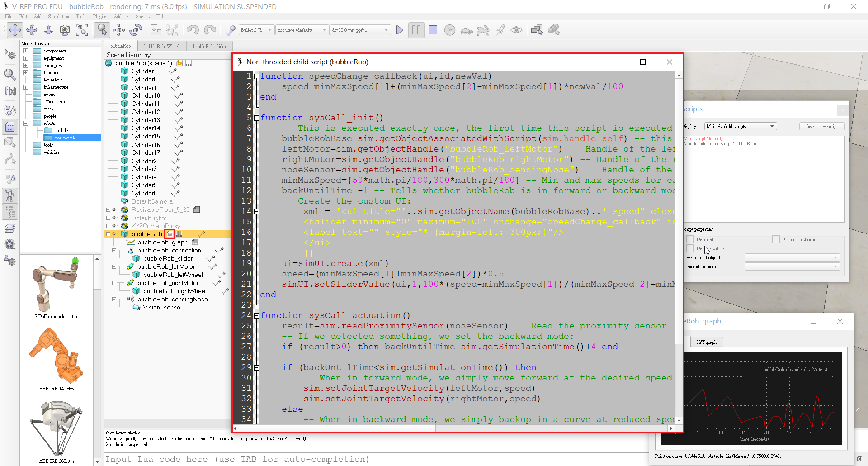Image resolution: width=868 pixels, height=466 pixels.
Task: Start simulation with the play button
Action: coord(400,30)
